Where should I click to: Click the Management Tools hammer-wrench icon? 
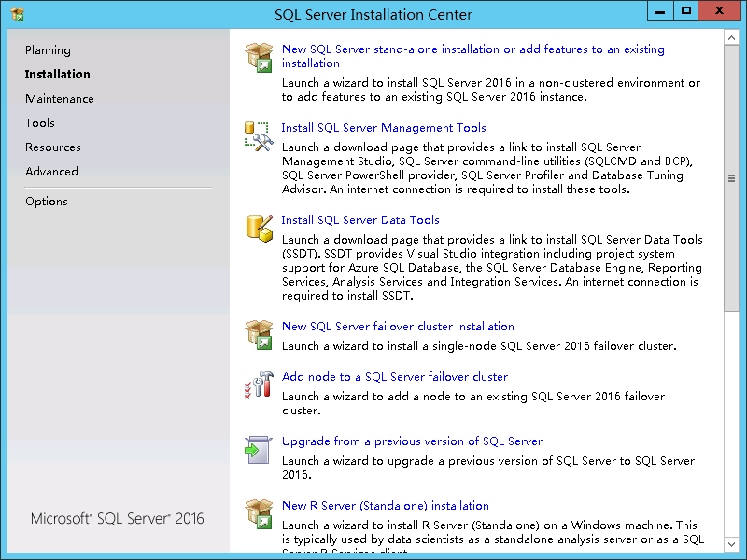click(x=259, y=136)
